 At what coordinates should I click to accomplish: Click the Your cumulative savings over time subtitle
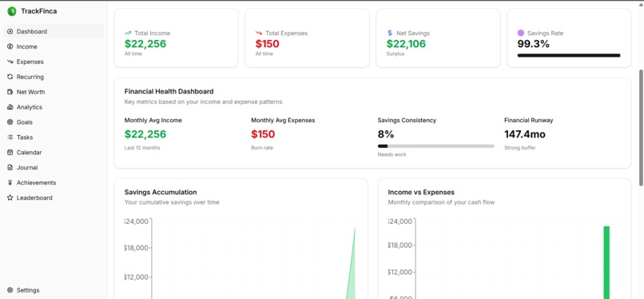[172, 202]
